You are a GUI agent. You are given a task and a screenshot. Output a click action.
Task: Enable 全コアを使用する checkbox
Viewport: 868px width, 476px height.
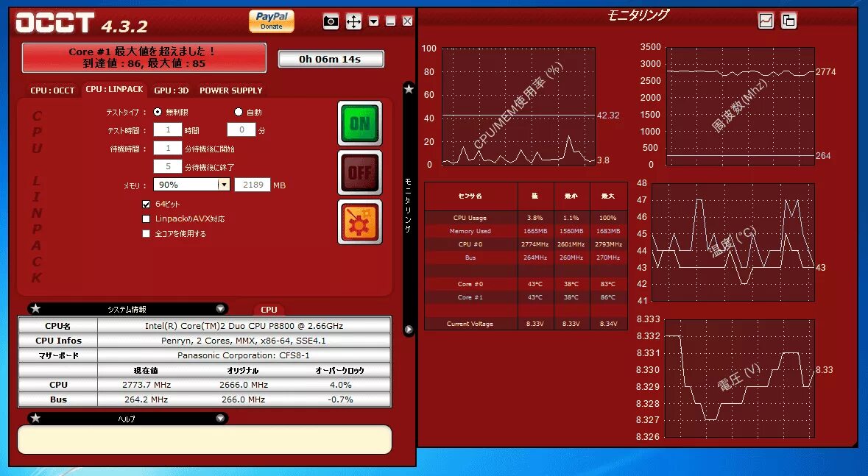pyautogui.click(x=147, y=233)
